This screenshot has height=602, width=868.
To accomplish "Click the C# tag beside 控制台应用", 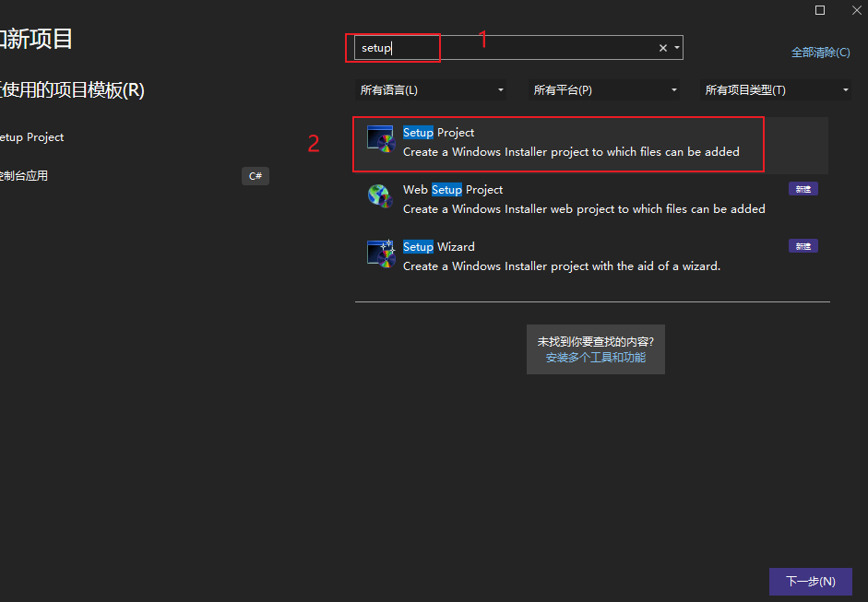I will point(256,176).
